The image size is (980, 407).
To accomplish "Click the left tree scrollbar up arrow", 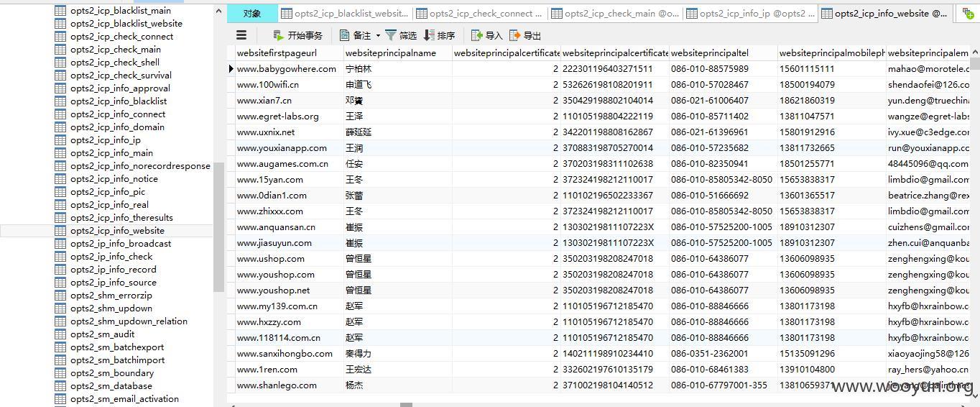I will pyautogui.click(x=218, y=12).
